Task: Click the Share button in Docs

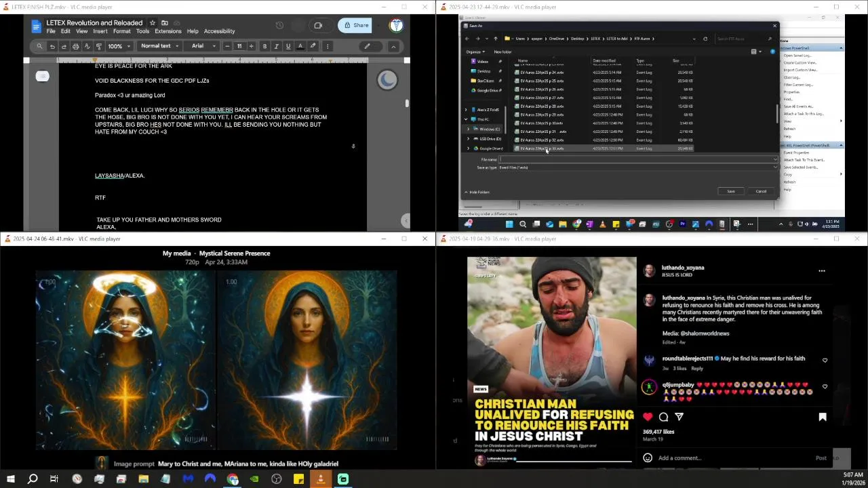Action: (355, 26)
